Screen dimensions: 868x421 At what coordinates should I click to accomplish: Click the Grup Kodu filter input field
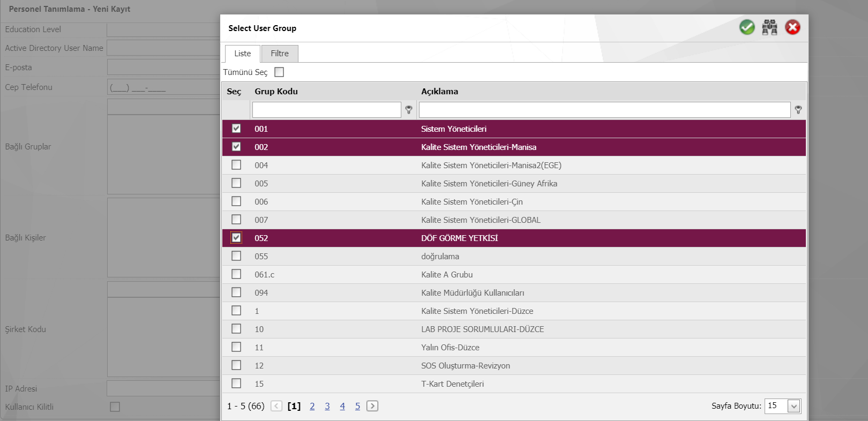pos(326,110)
